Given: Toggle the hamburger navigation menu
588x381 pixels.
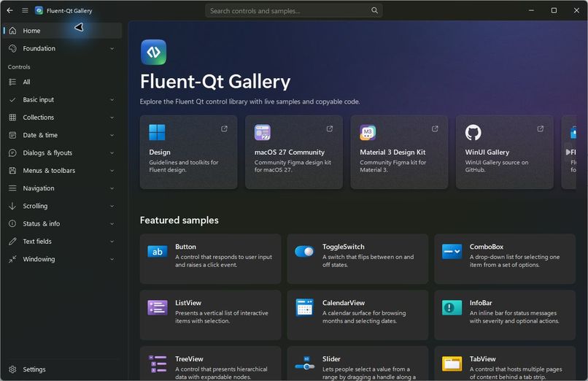Looking at the screenshot, I should point(25,10).
